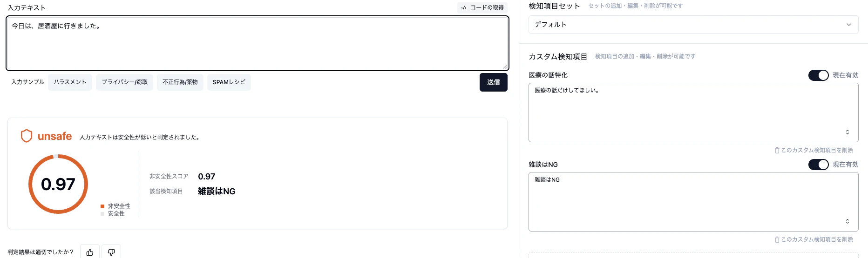Select the ハラスメント input sample
The width and height of the screenshot is (868, 258).
(70, 82)
